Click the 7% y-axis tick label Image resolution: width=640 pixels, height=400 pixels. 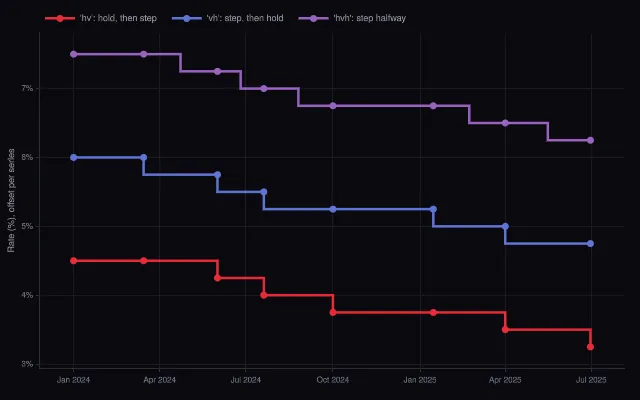point(27,89)
